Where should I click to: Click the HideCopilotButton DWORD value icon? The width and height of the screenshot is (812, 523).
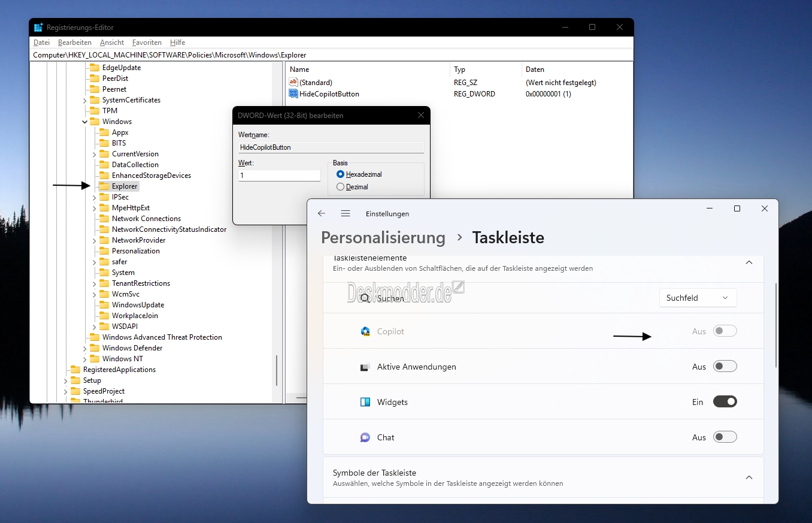tap(293, 93)
